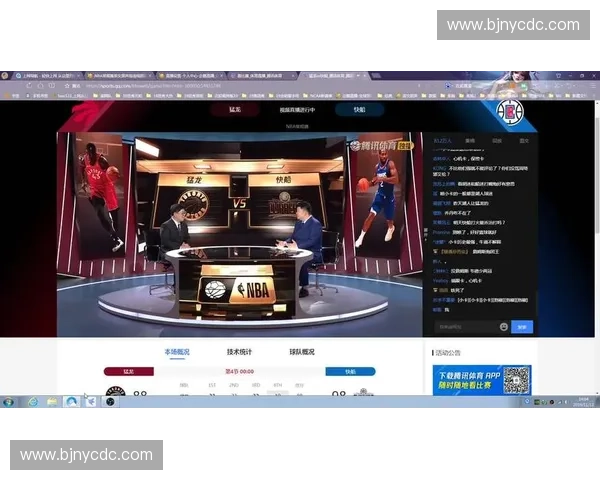Click the 猛龙 team button at top
The height and width of the screenshot is (480, 600).
[x=235, y=110]
